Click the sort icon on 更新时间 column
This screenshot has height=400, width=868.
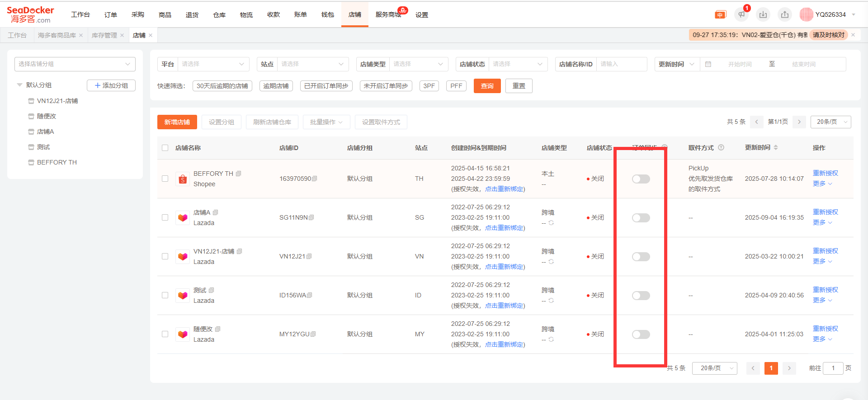point(776,147)
